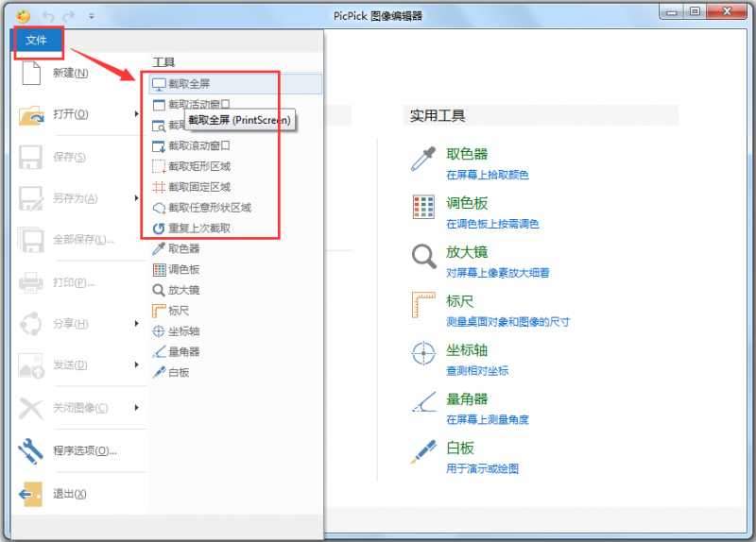Screen dimensions: 756x542
Task: Click the 取色器 eyedropper icon in right panel
Action: 422,160
